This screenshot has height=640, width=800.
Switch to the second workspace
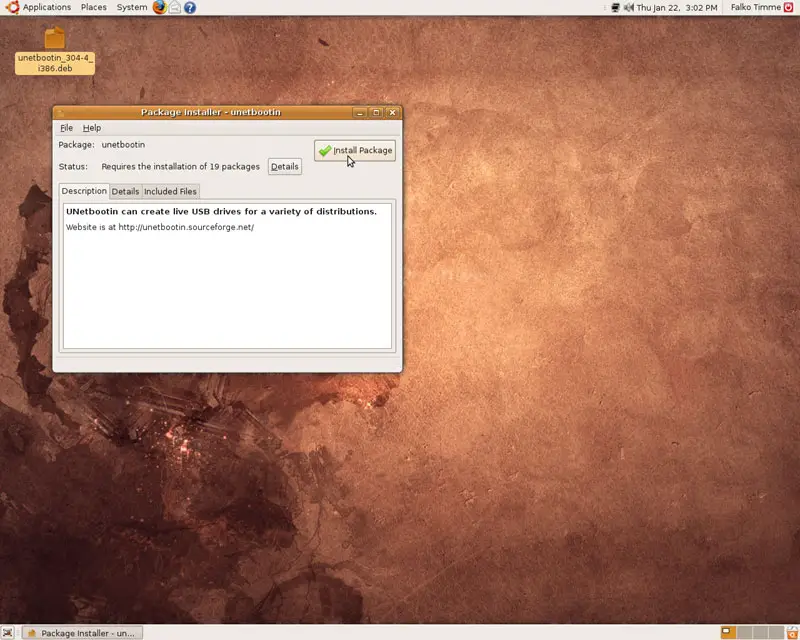point(744,633)
